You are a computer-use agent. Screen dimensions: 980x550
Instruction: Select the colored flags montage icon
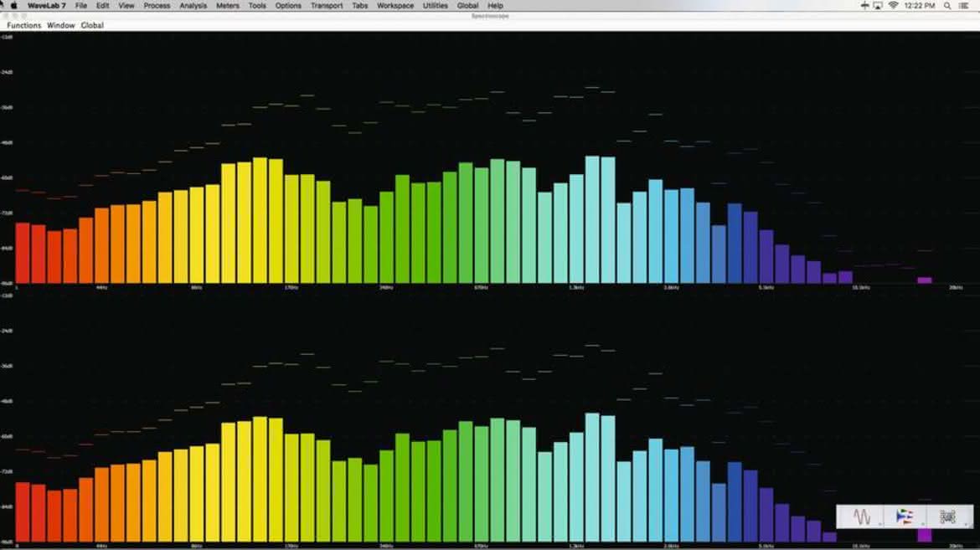(x=905, y=517)
